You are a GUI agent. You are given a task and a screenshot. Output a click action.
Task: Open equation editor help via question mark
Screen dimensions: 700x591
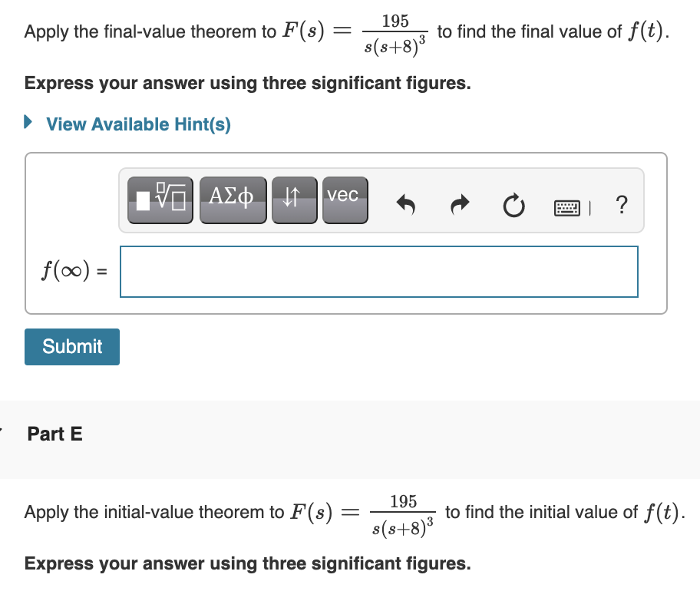(621, 205)
